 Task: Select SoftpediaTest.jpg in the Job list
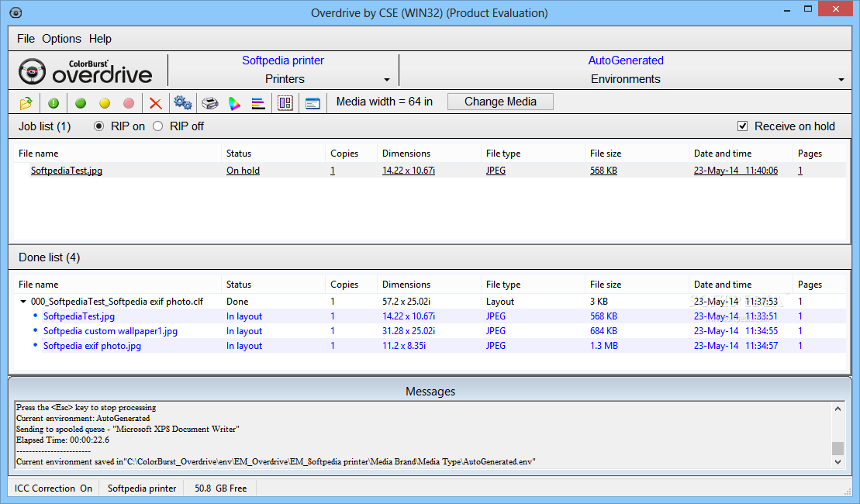(x=67, y=170)
